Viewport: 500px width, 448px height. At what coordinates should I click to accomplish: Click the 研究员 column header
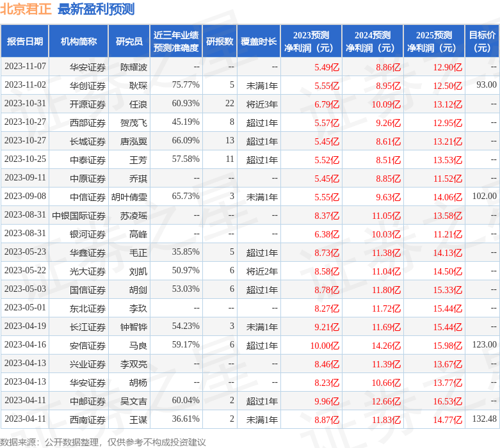[x=129, y=42]
